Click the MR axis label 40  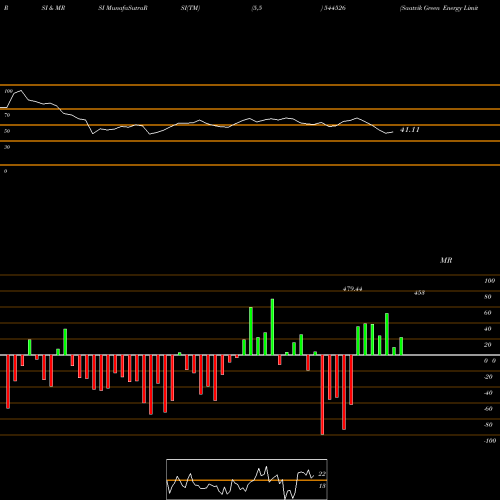point(488,329)
